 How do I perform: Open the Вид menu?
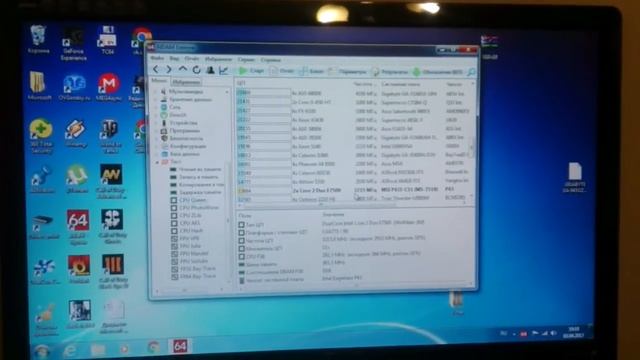[x=174, y=58]
